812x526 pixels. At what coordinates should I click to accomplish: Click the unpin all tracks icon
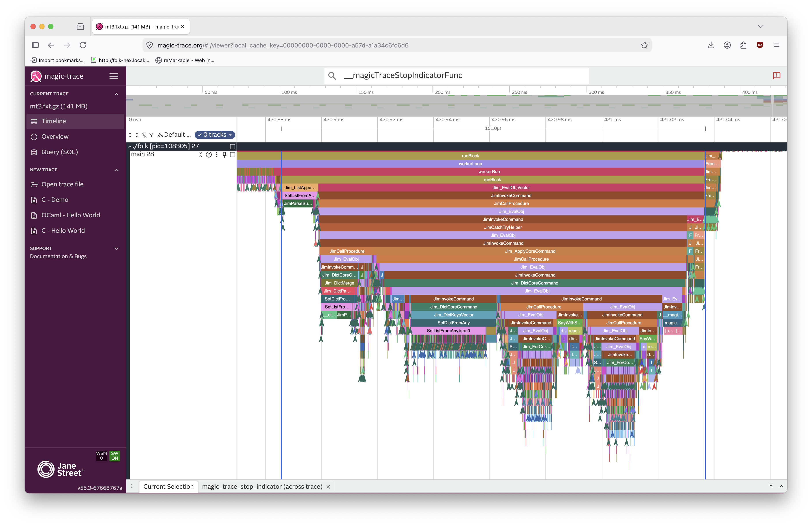click(x=144, y=135)
